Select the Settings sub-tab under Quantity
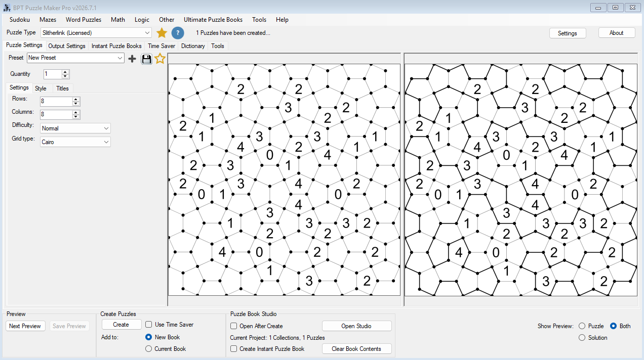644x360 pixels. point(19,87)
